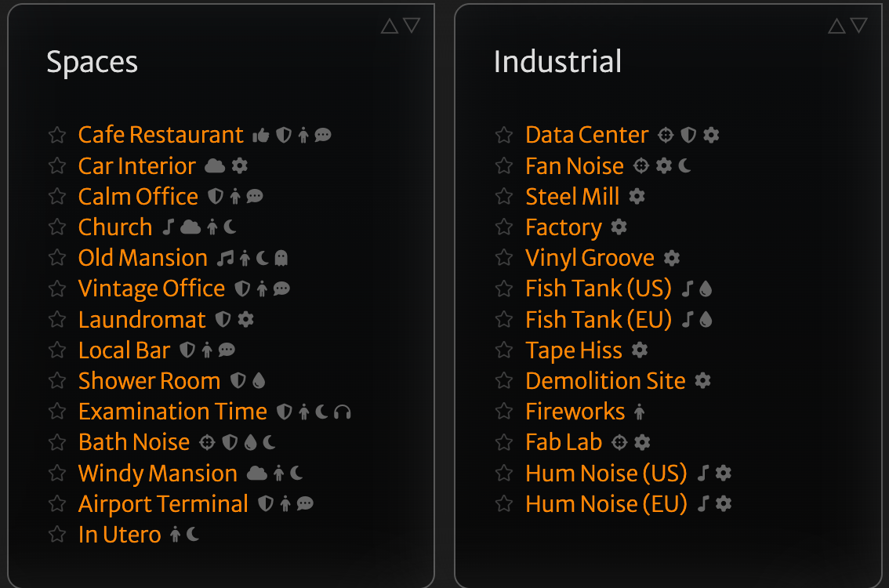Screen dimensions: 889x588
Task: Star the In Utero sound
Action: (x=57, y=535)
